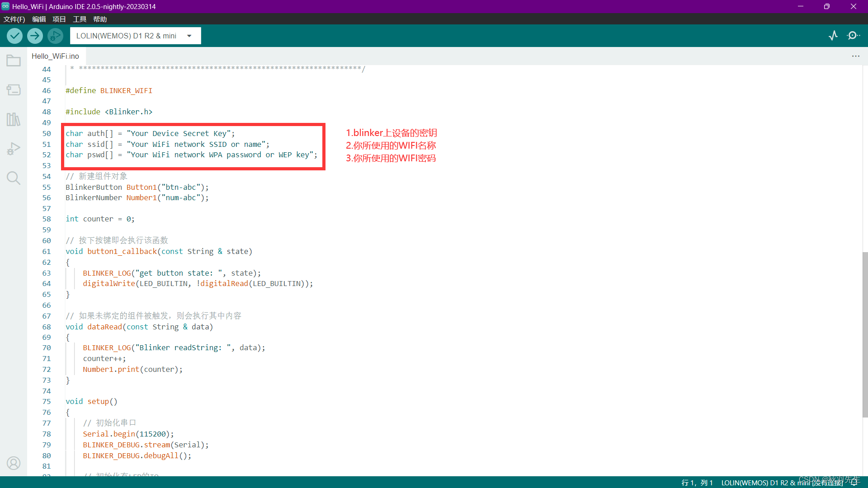Screen dimensions: 868x488
Task: Expand the LOLIN(WEMOS) D1 R2 board selector
Action: (135, 36)
